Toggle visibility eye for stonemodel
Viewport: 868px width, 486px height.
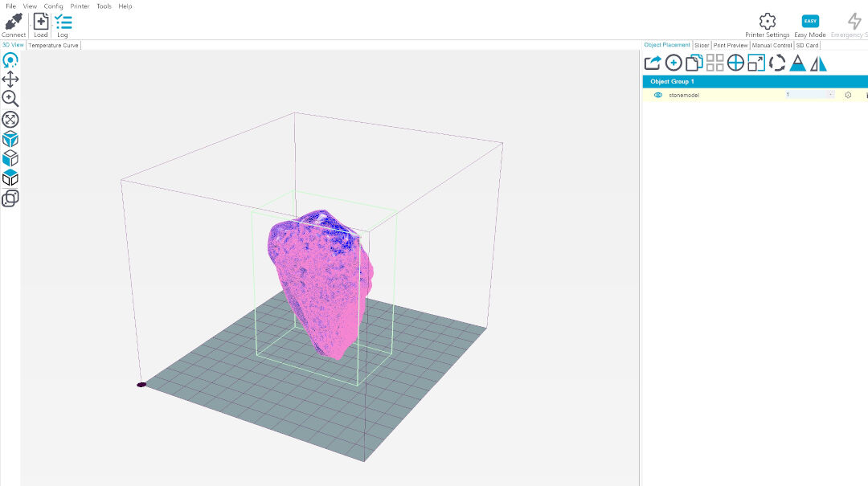[658, 96]
